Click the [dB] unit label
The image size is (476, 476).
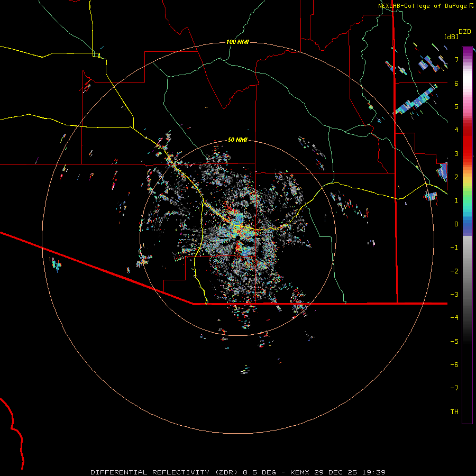[452, 36]
